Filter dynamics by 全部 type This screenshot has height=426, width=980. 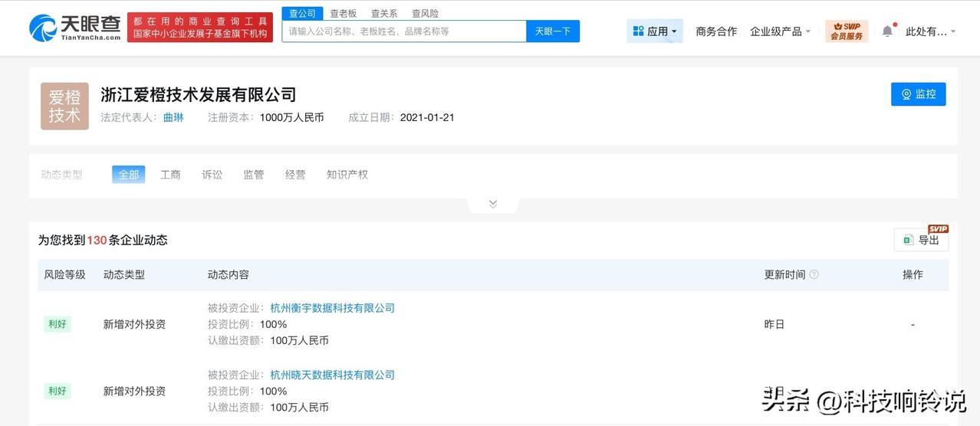coord(128,175)
